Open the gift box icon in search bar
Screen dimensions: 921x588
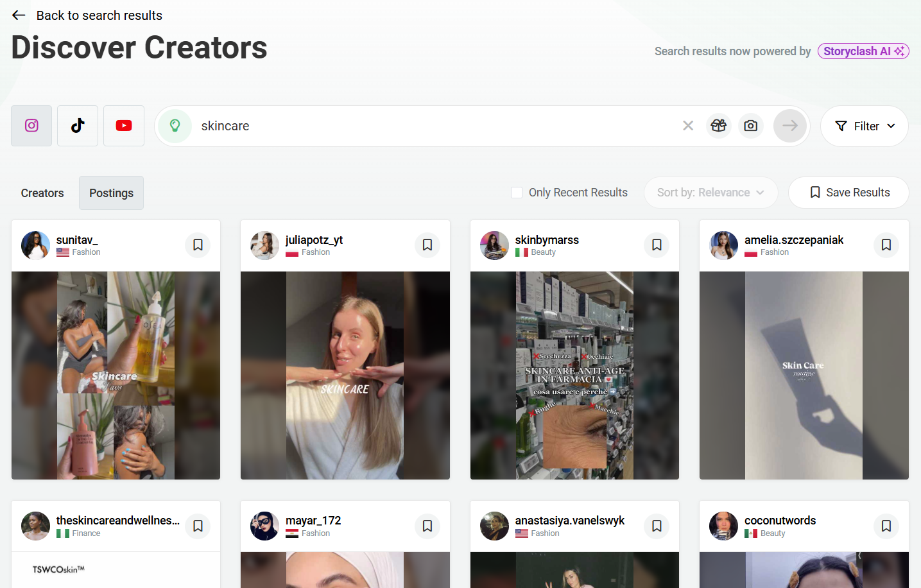(x=719, y=126)
